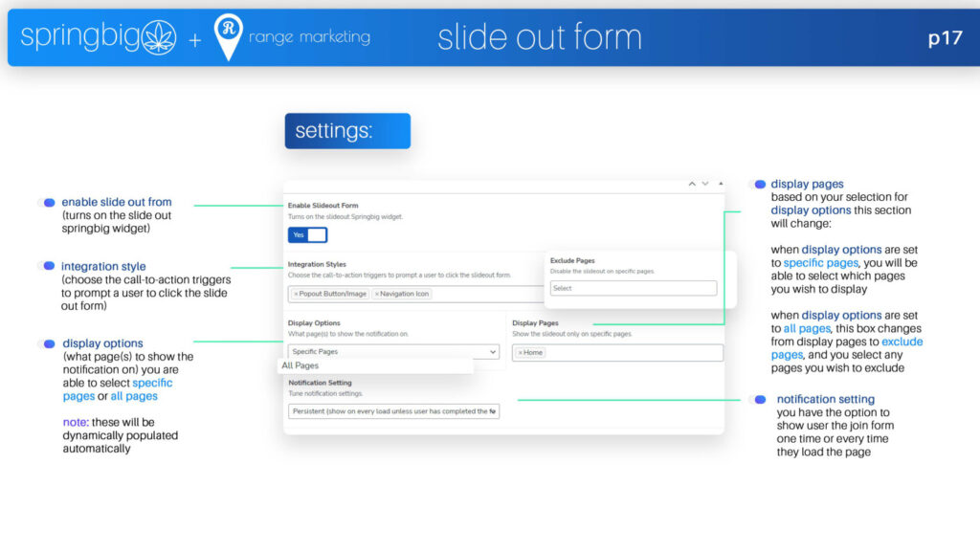Screen dimensions: 980x552
Task: Click the 'Turns on the slideout Springbig widget.' description
Action: pos(345,217)
